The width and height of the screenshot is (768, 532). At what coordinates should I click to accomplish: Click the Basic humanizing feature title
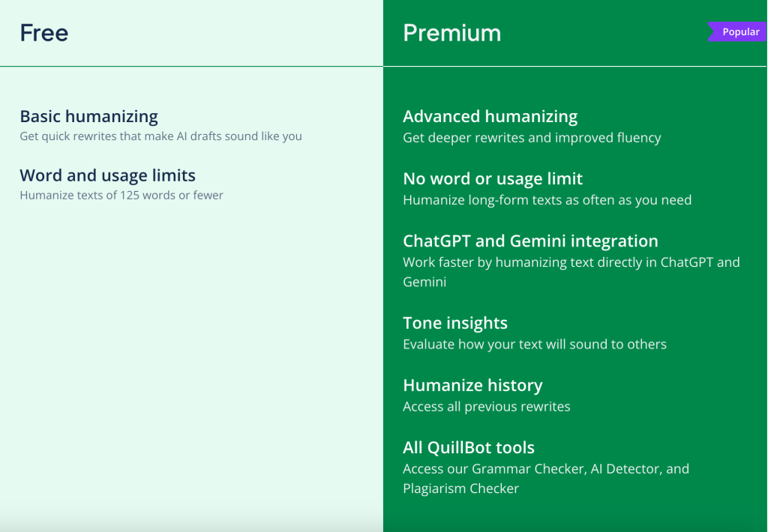[x=88, y=116]
